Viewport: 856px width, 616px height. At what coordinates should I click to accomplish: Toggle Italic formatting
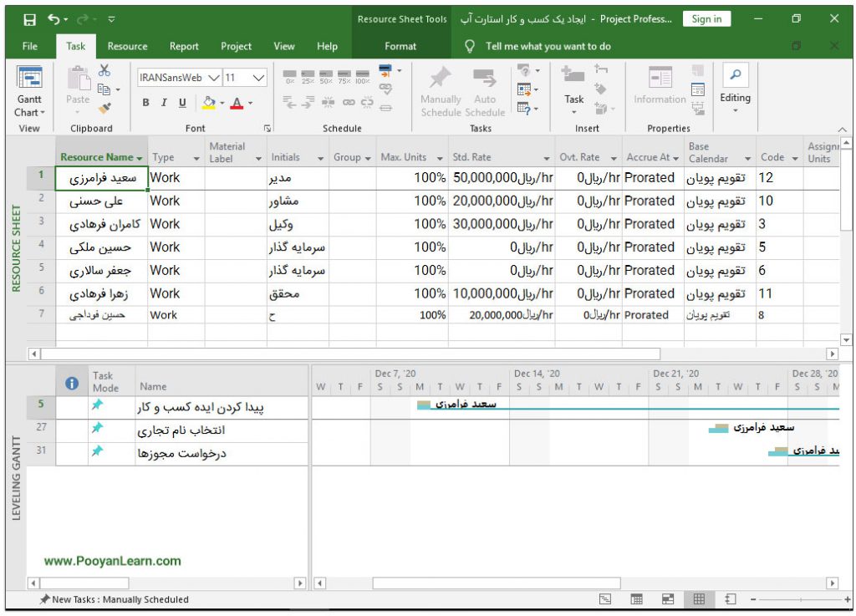(164, 103)
